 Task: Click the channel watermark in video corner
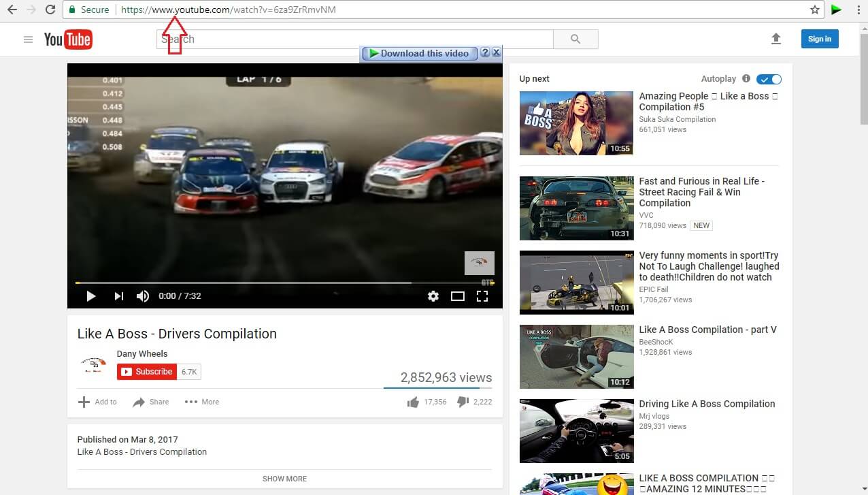click(480, 263)
